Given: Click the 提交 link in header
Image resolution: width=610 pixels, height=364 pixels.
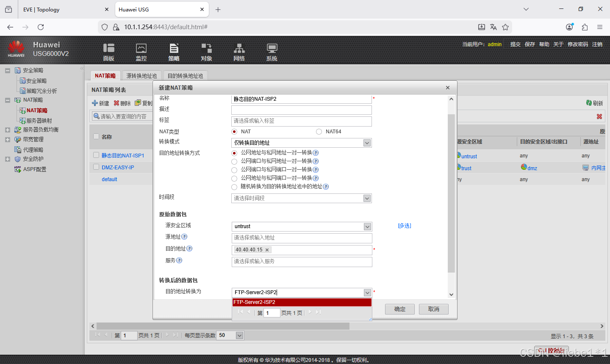Looking at the screenshot, I should tap(516, 44).
